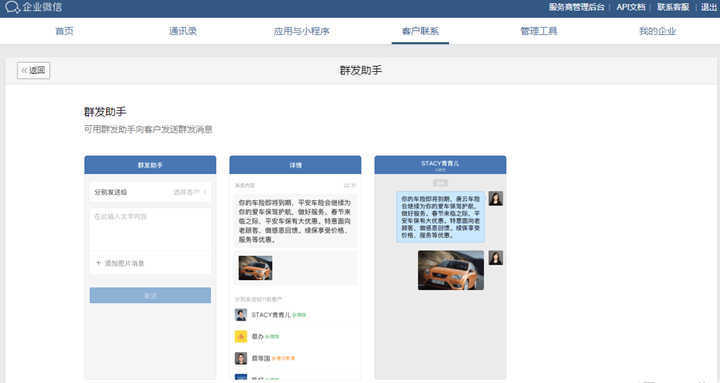Click the 群发助手 preview panel header
The width and height of the screenshot is (720, 383).
pos(150,165)
